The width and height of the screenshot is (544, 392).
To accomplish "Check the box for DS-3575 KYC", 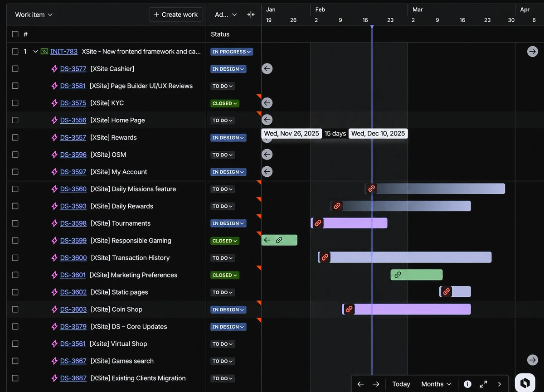I will pos(15,103).
